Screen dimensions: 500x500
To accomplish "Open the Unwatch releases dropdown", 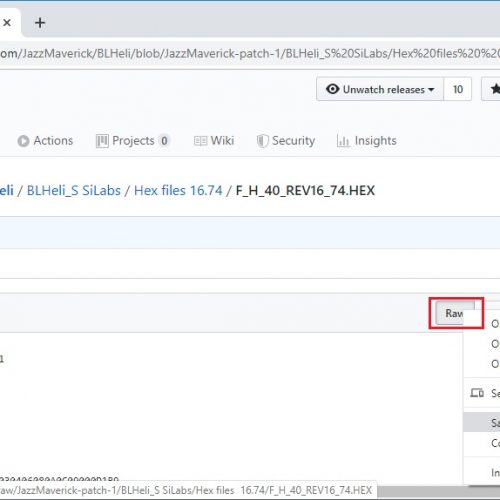I will [x=380, y=89].
